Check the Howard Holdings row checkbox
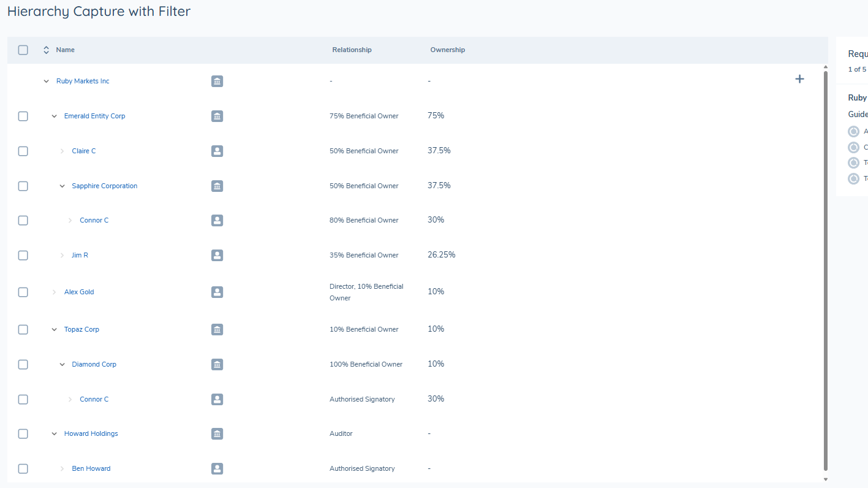This screenshot has width=868, height=488. click(x=23, y=433)
